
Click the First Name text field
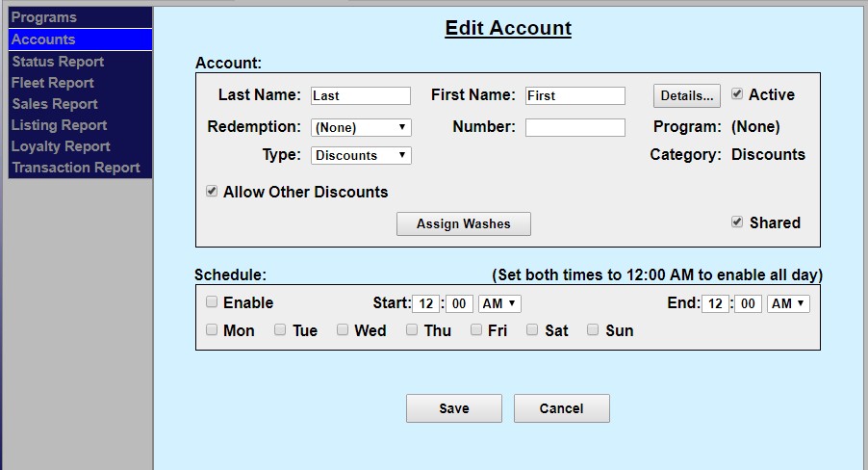(574, 95)
